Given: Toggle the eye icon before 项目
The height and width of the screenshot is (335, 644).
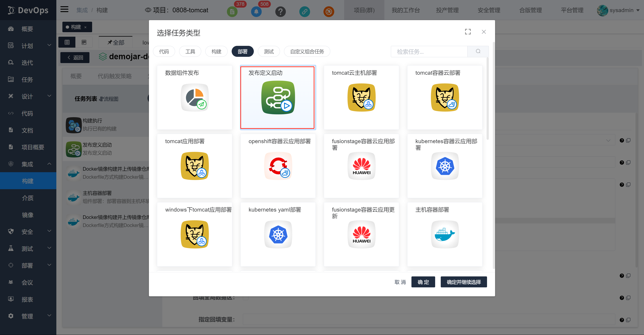Looking at the screenshot, I should click(x=148, y=10).
